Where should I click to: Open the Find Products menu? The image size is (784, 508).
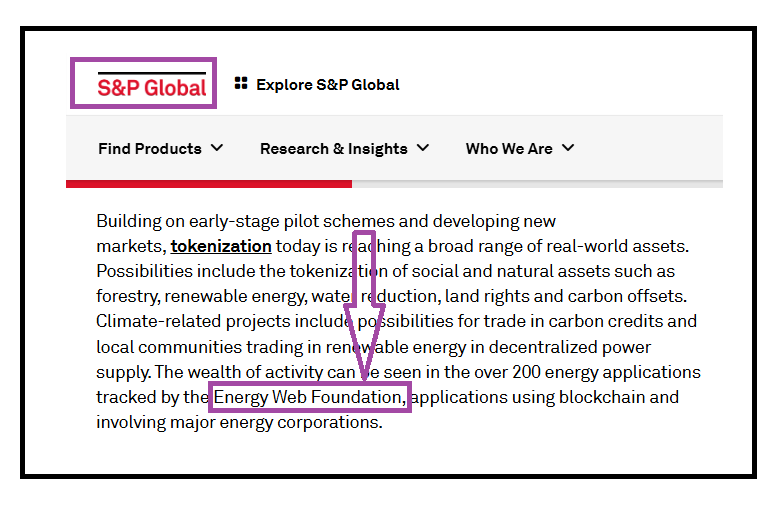coord(150,148)
